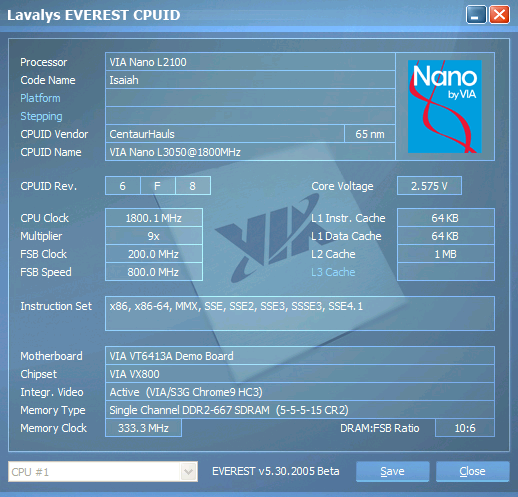Image resolution: width=518 pixels, height=497 pixels.
Task: Click the Nano by VIA logo
Action: [445, 106]
